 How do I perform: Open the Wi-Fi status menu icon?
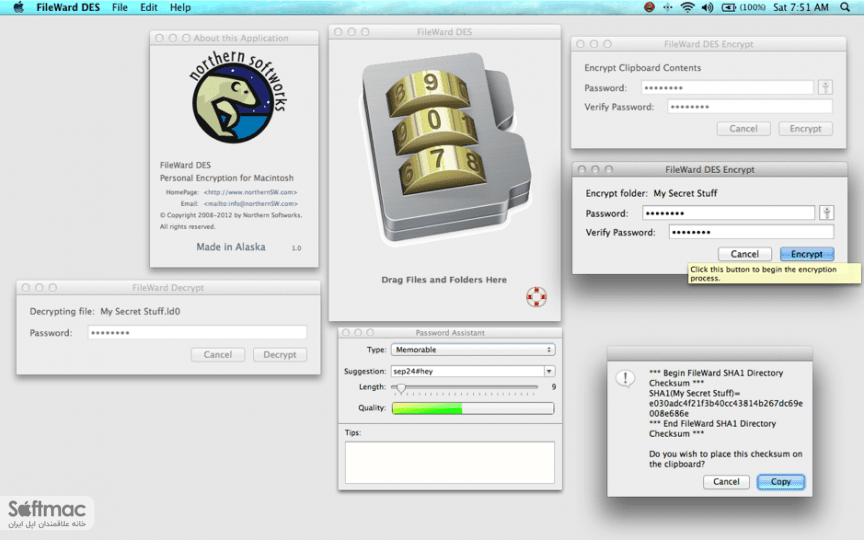point(687,7)
